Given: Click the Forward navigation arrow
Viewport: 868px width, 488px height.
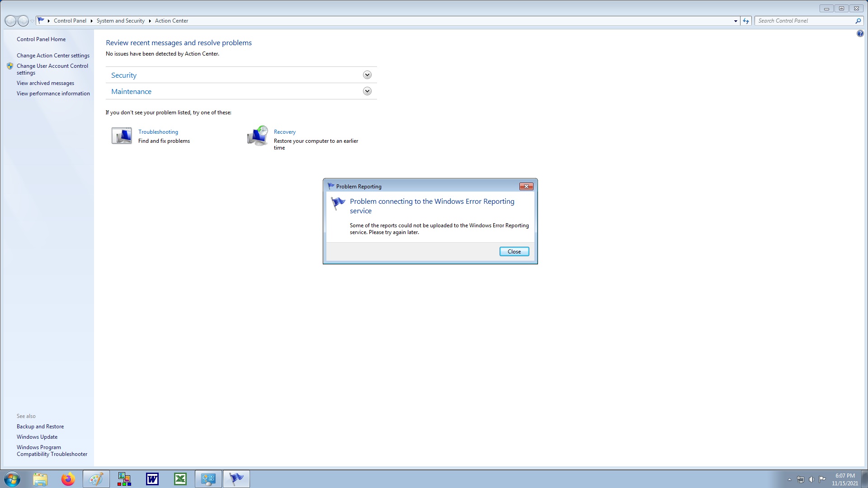Looking at the screenshot, I should click(23, 21).
